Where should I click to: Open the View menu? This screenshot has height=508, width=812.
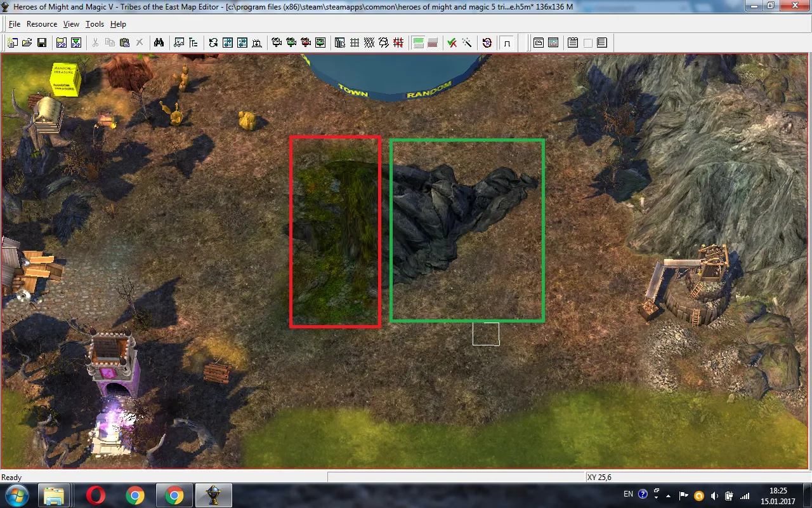coord(71,24)
